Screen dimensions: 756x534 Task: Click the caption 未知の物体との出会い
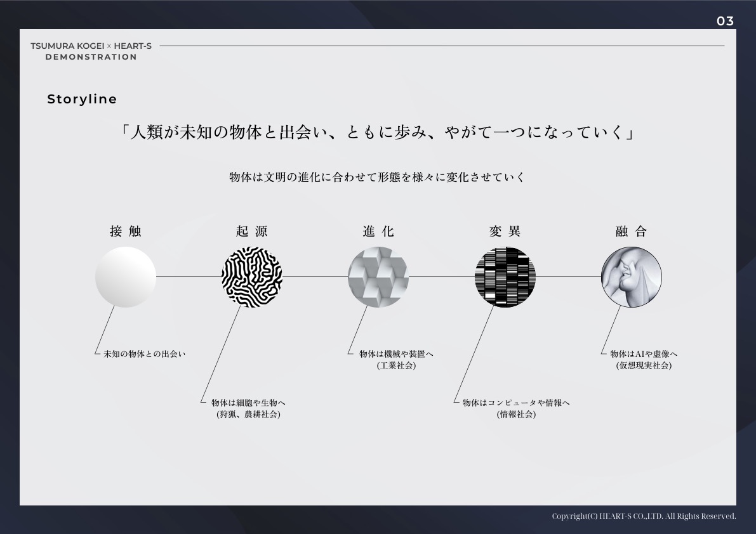coord(145,354)
